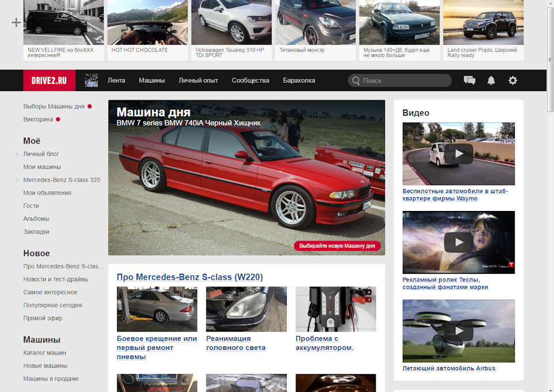Open the Сообщества menu item
This screenshot has height=392, width=554.
pyautogui.click(x=250, y=81)
